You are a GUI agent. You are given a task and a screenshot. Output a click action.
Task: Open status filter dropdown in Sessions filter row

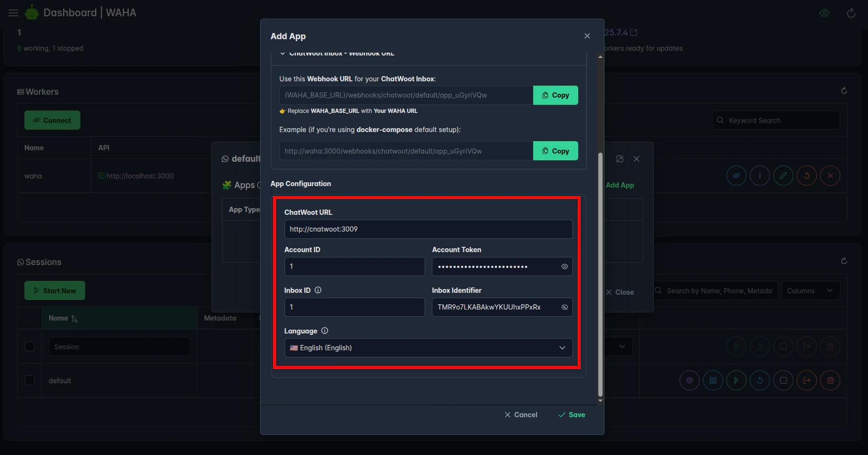pyautogui.click(x=622, y=346)
